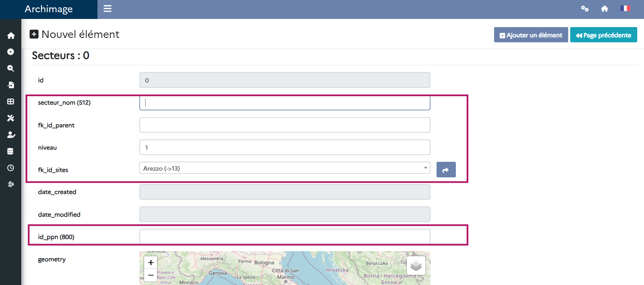Open the magnifier search icon in the sidebar
Screen dimensions: 644x285
click(11, 68)
